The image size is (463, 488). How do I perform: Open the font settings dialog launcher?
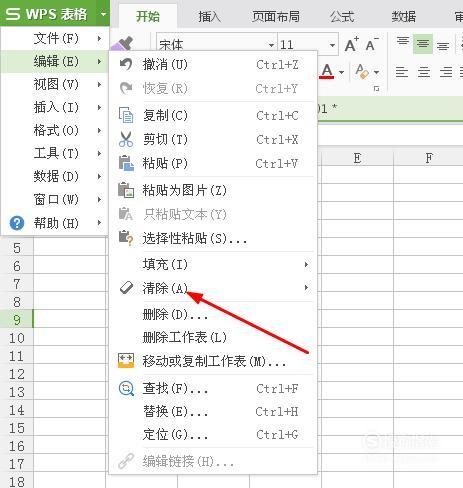[x=376, y=89]
